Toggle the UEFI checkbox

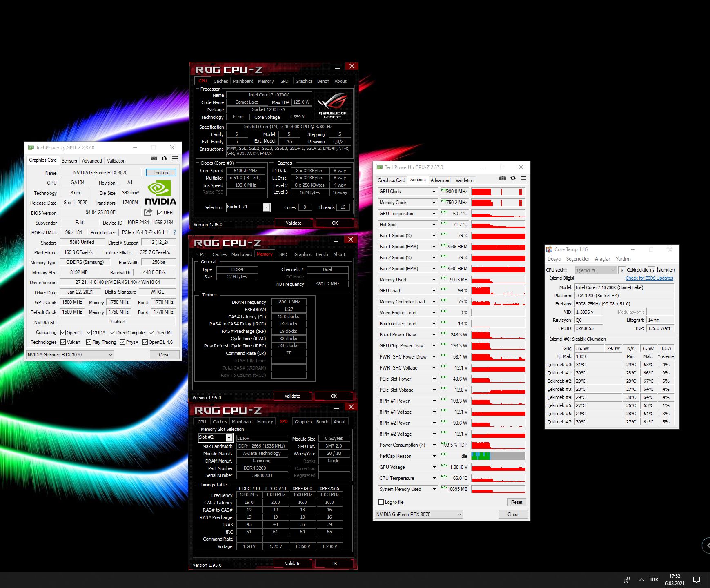pyautogui.click(x=160, y=212)
